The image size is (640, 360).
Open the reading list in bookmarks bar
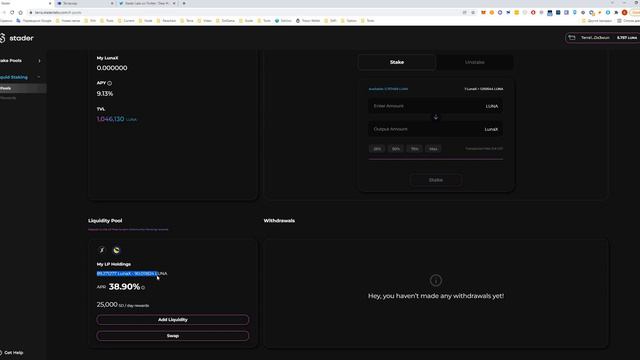pyautogui.click(x=628, y=20)
